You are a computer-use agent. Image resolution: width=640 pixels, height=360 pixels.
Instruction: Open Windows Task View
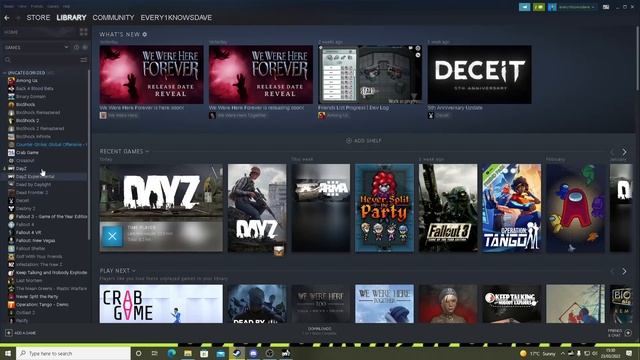click(x=155, y=353)
